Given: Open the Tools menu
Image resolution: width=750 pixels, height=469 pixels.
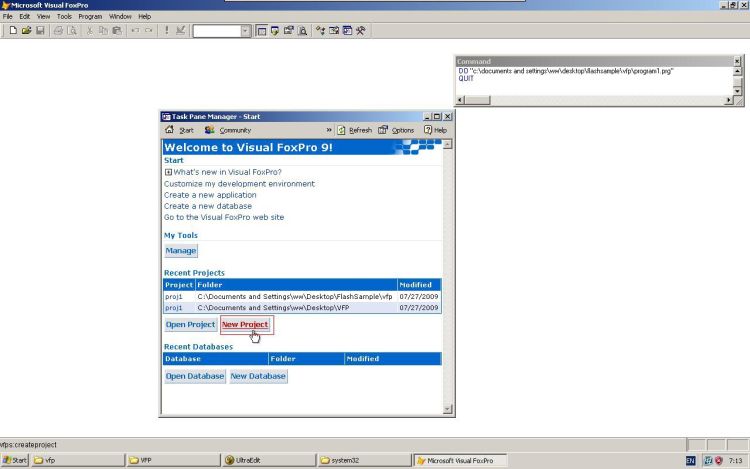Looking at the screenshot, I should 64,16.
